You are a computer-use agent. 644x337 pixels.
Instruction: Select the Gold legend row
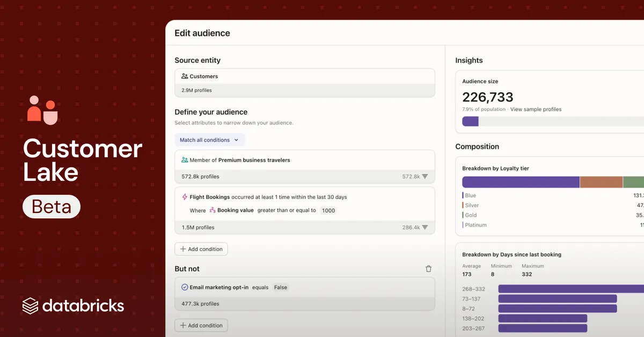[553, 215]
